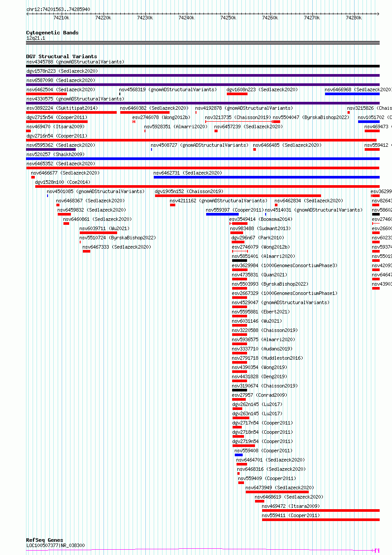392x555 pixels.
Task: Click the blue bar under nsv6462731
Action: [266, 177]
